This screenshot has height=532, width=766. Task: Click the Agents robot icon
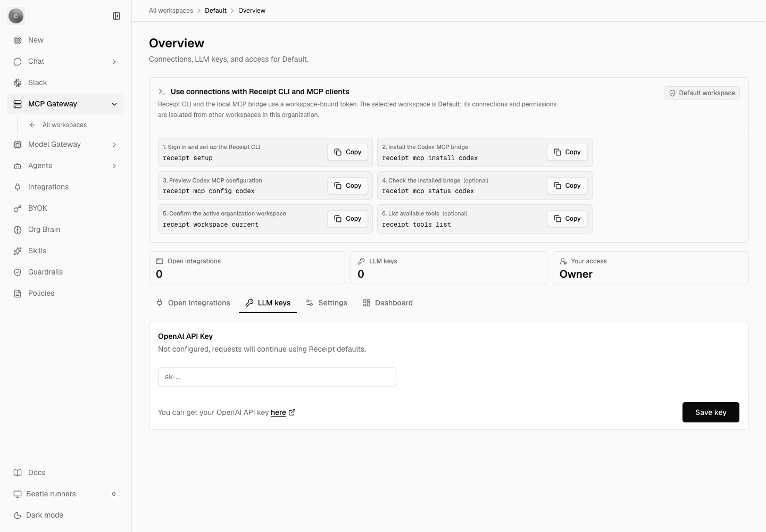pos(18,166)
